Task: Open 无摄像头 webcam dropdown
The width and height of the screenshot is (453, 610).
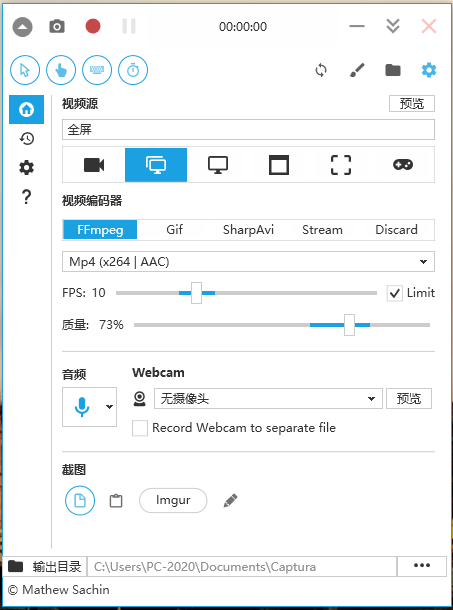Action: tap(269, 398)
